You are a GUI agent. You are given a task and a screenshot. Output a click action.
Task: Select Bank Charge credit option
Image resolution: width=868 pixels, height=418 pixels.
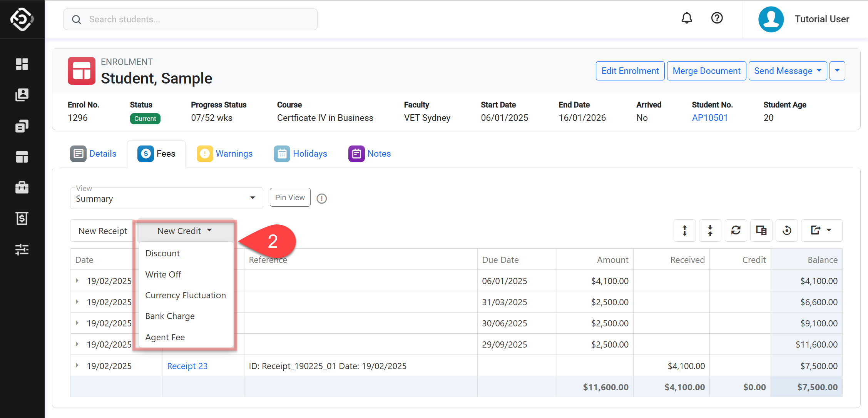[186, 316]
